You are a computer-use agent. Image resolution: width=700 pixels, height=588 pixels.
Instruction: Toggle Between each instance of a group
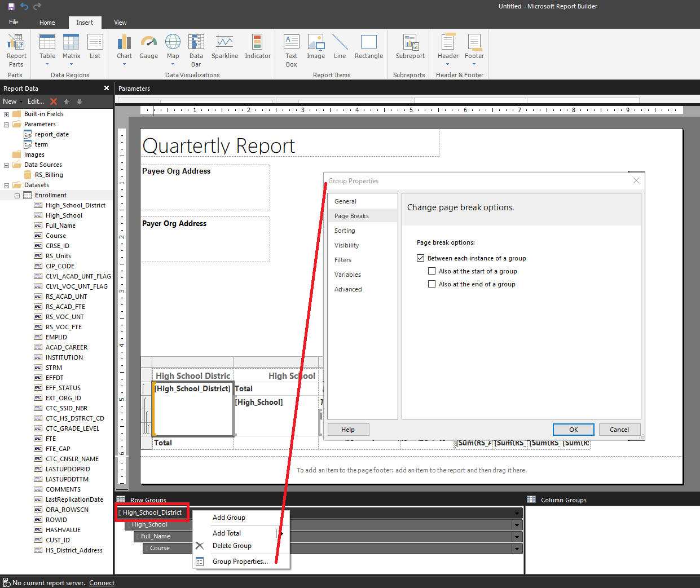[x=420, y=258]
